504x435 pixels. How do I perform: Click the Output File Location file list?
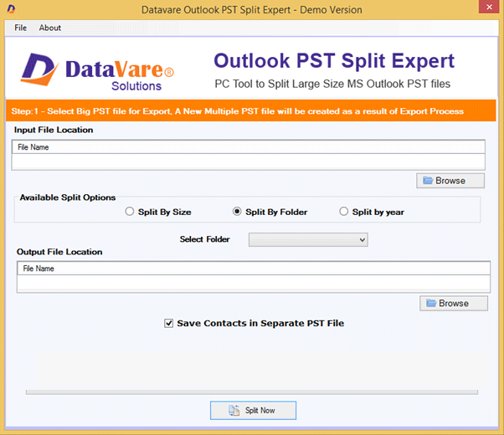(254, 277)
